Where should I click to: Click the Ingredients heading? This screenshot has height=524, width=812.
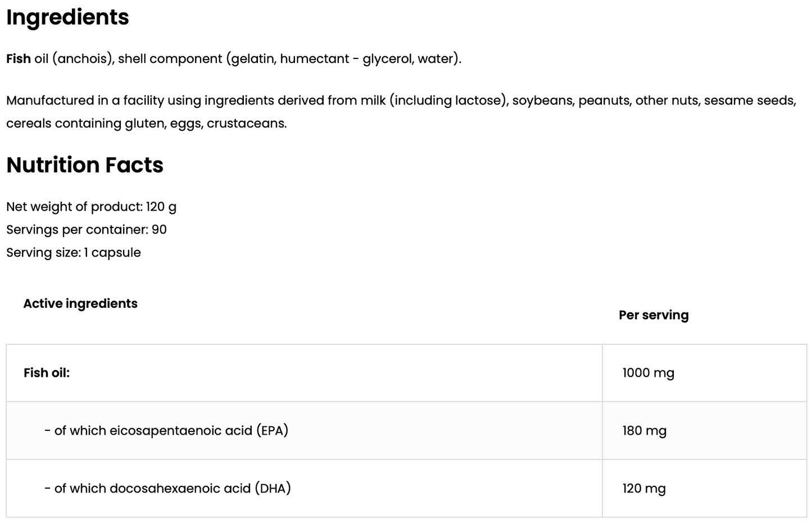67,17
